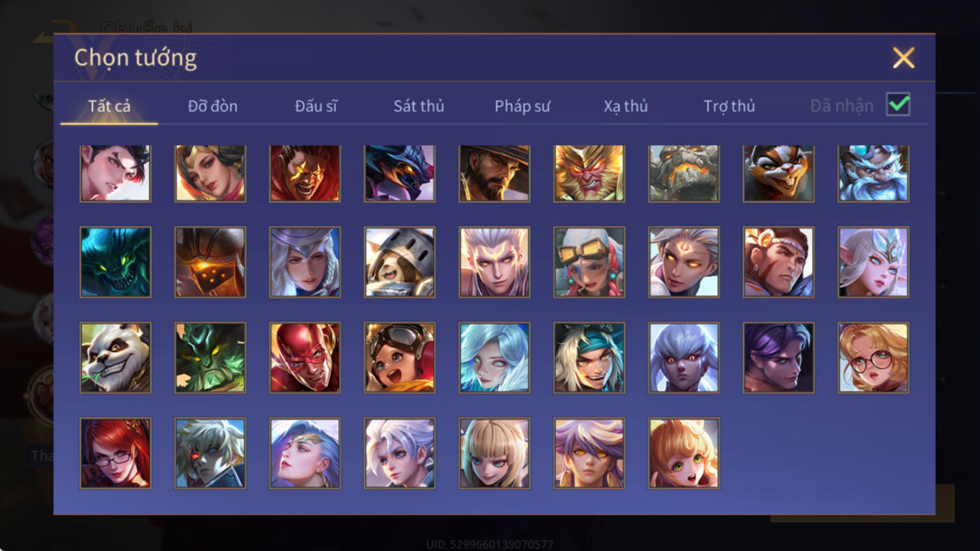Open the Đấu sĩ tab

pyautogui.click(x=316, y=106)
